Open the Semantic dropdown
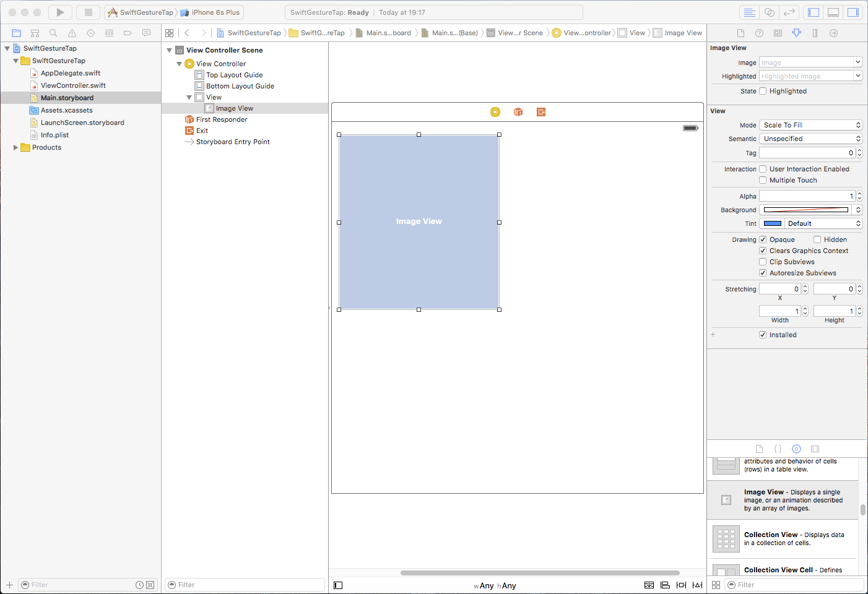Screen dimensions: 868x594 coord(810,139)
